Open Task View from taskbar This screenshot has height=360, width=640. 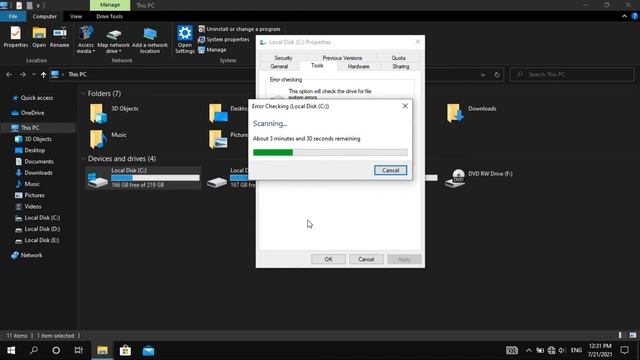[78, 351]
